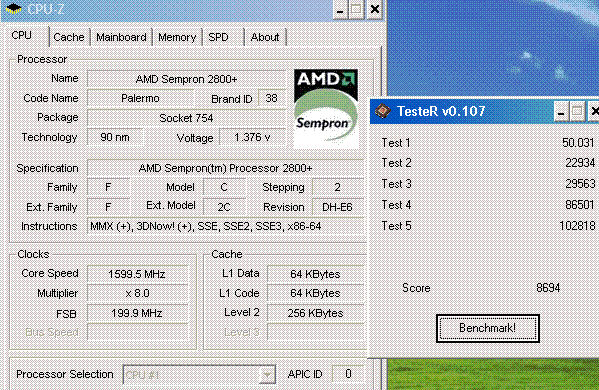This screenshot has height=390, width=599.
Task: Click the APIC ID value 0
Action: 348,374
